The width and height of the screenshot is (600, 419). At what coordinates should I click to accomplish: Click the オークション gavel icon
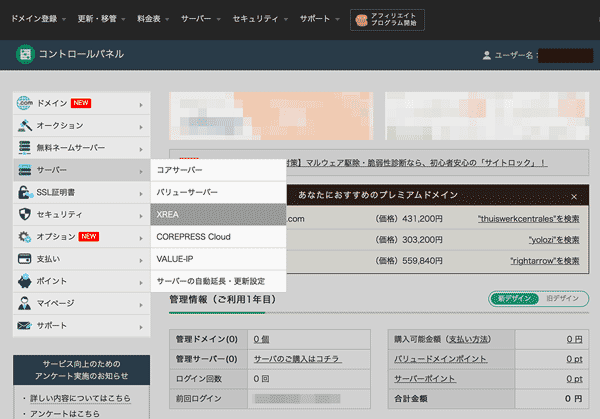(24, 125)
